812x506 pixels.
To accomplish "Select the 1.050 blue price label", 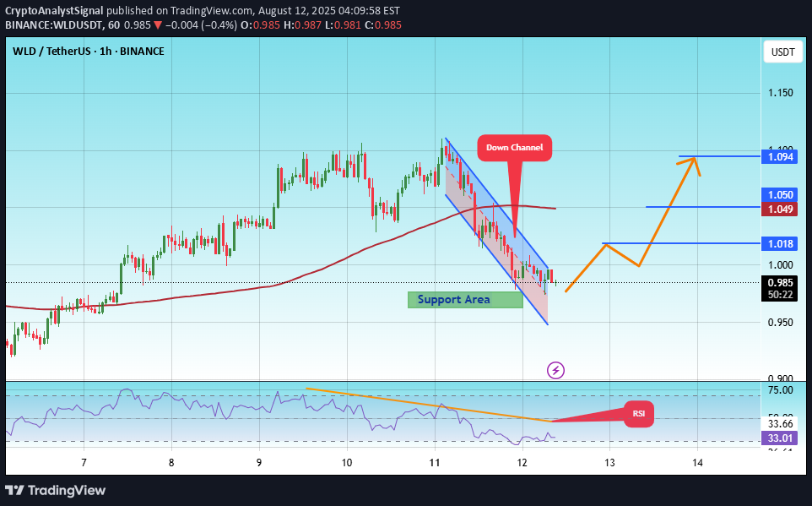I will point(779,195).
